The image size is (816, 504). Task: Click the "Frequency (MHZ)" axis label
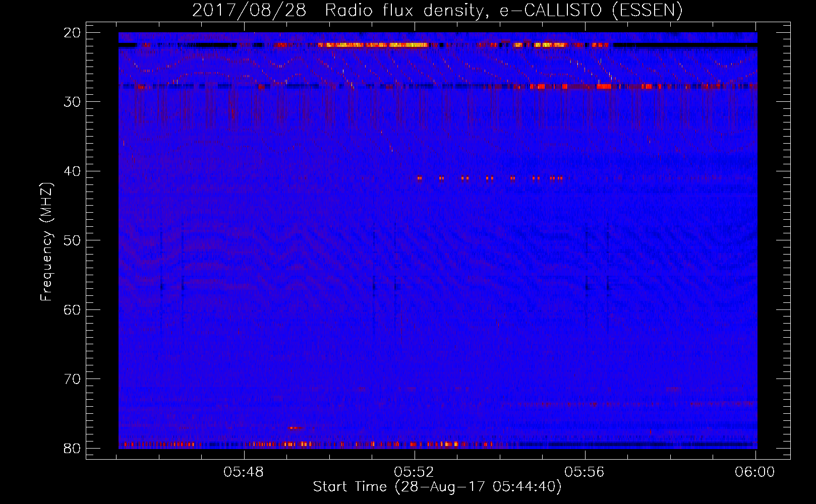[x=46, y=242]
